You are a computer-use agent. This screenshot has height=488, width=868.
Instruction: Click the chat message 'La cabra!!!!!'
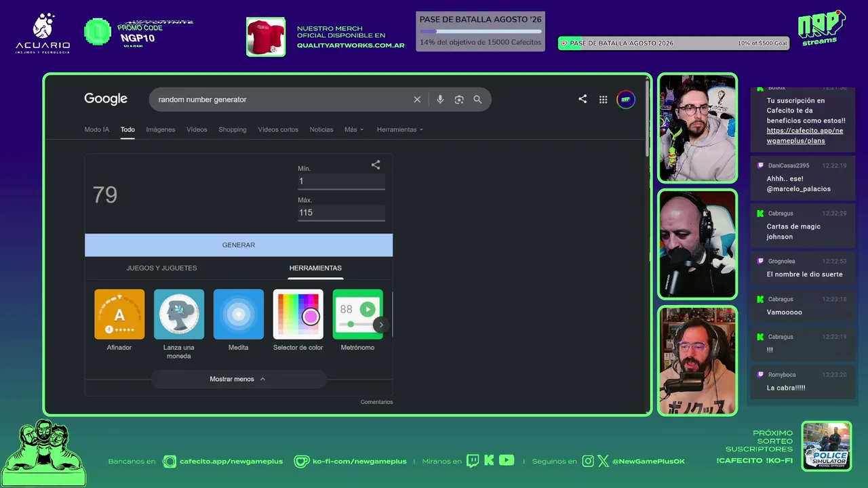click(x=786, y=388)
